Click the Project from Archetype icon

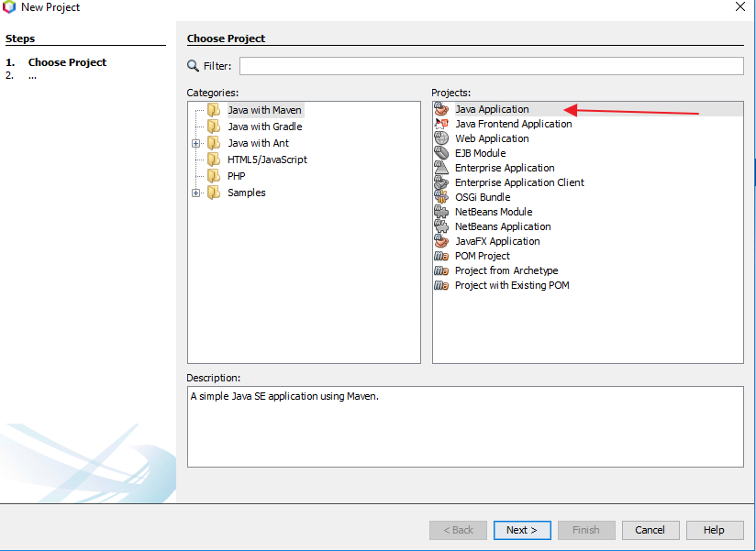(441, 270)
